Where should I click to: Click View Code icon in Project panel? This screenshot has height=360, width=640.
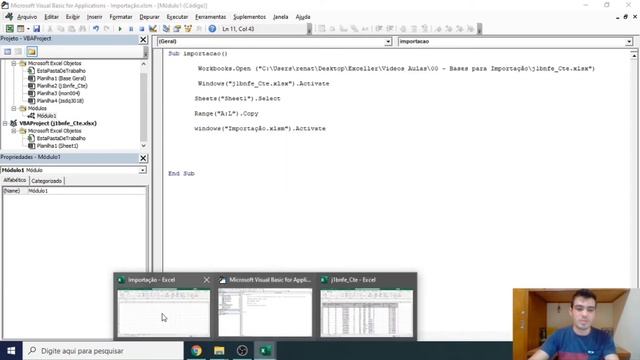(7, 51)
